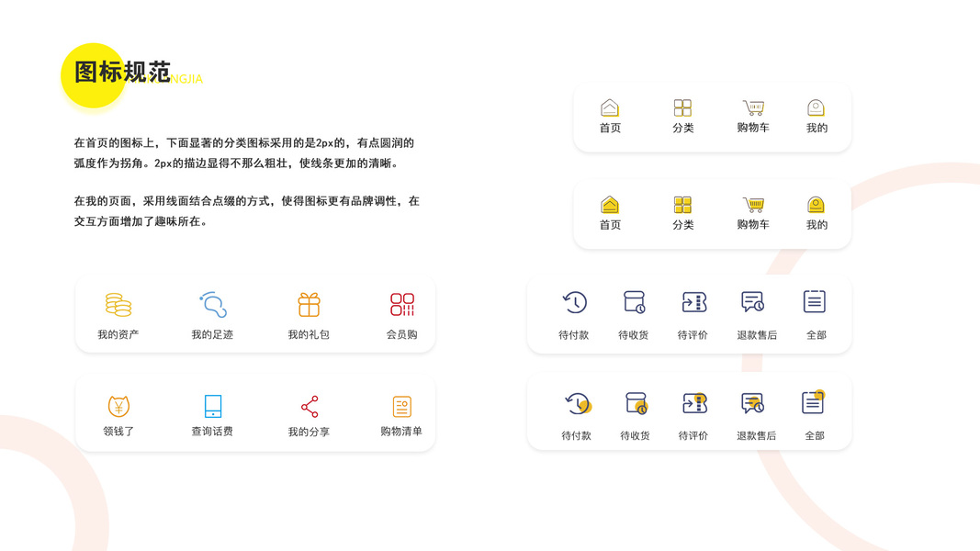980x551 pixels.
Task: Click 全部 icon with yellow accent dot
Action: 813,402
